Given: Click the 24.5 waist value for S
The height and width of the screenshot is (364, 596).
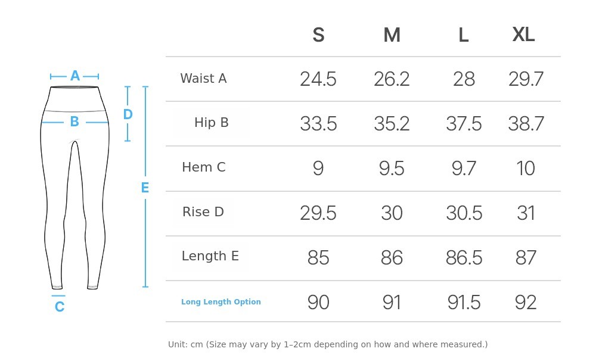Looking at the screenshot, I should coord(318,79).
